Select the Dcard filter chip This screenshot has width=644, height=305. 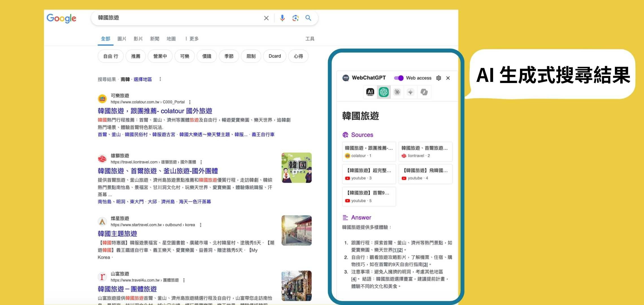[x=275, y=56]
